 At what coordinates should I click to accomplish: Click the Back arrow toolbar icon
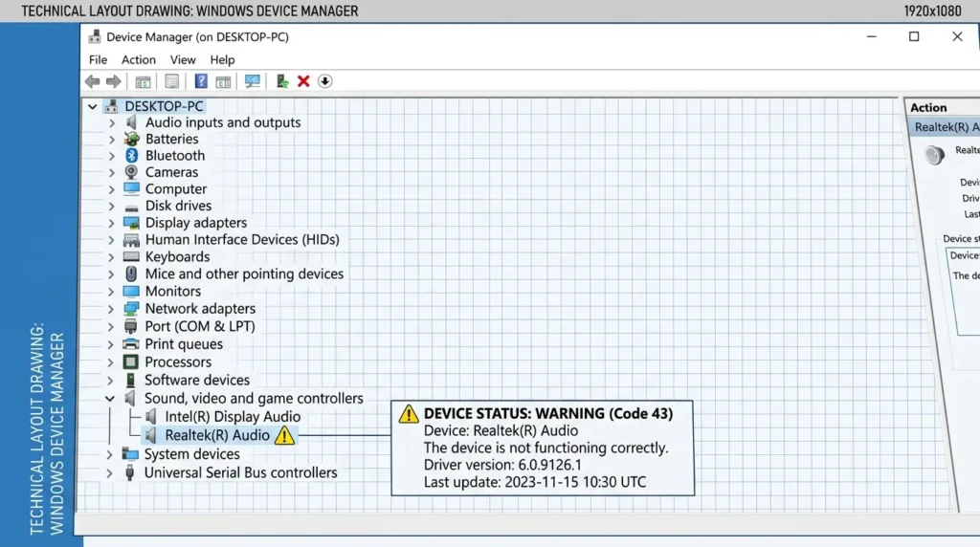pos(93,81)
